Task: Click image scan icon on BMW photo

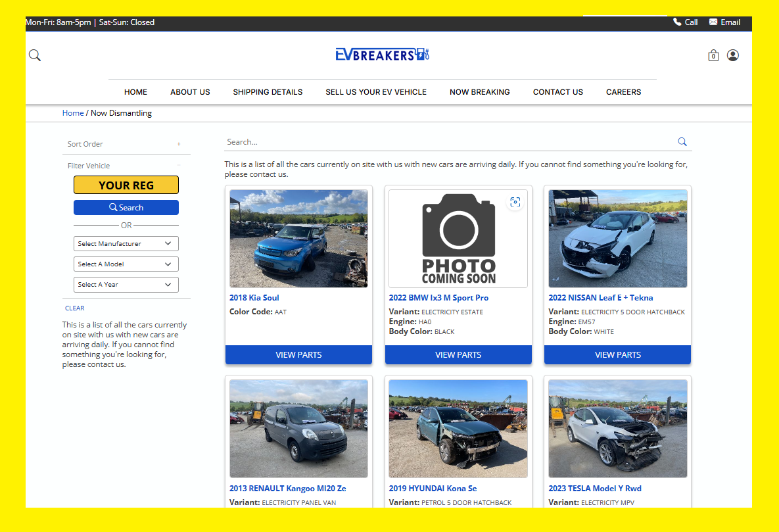Action: pos(515,202)
